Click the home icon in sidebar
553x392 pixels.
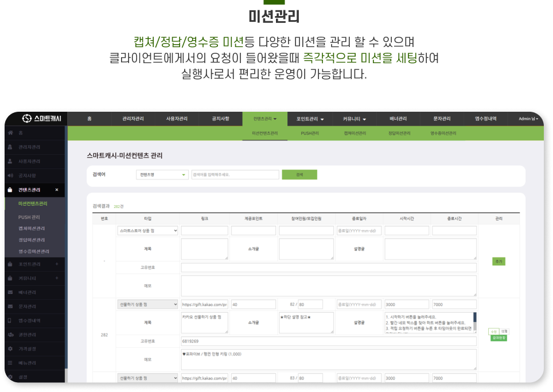point(10,133)
